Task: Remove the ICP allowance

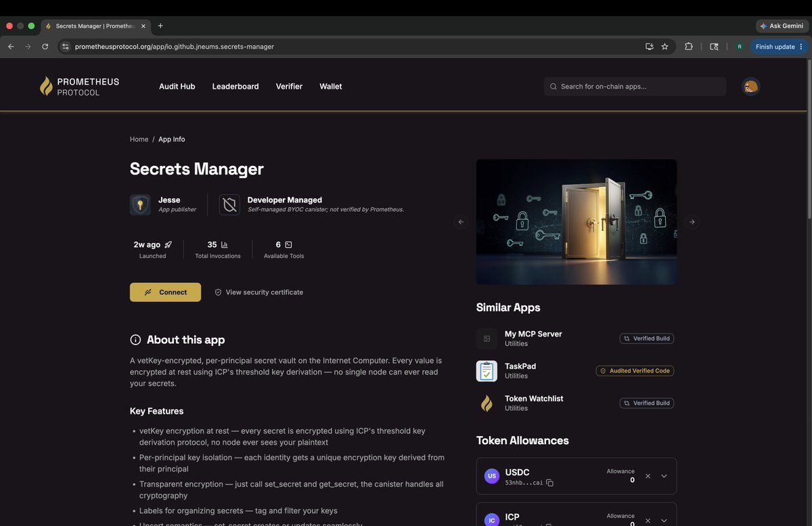Action: (x=648, y=521)
